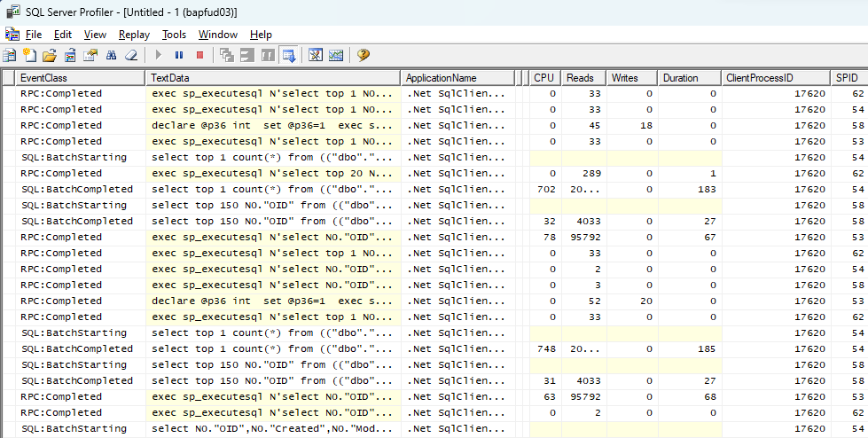Open the trace Properties icon
The height and width of the screenshot is (438, 868).
click(x=90, y=55)
